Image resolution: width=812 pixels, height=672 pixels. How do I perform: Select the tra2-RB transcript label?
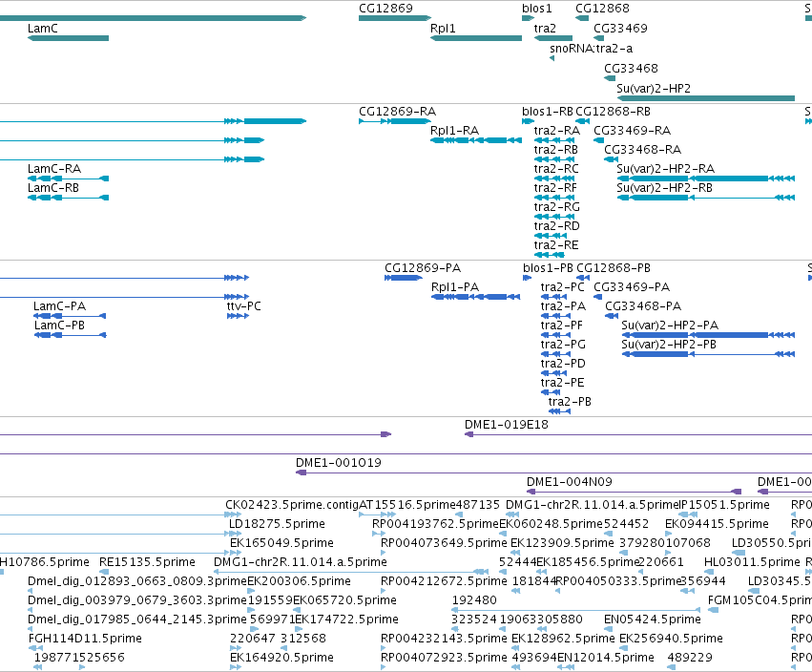[555, 150]
